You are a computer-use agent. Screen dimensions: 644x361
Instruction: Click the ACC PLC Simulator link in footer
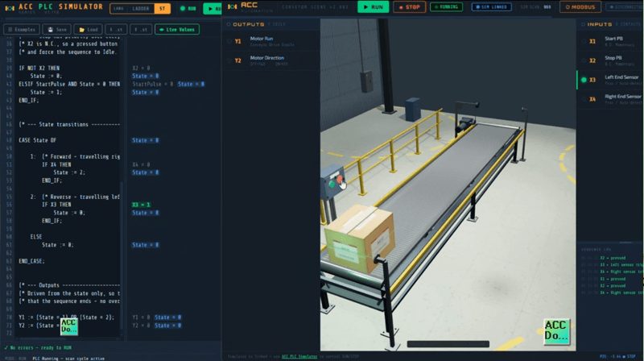coord(299,356)
